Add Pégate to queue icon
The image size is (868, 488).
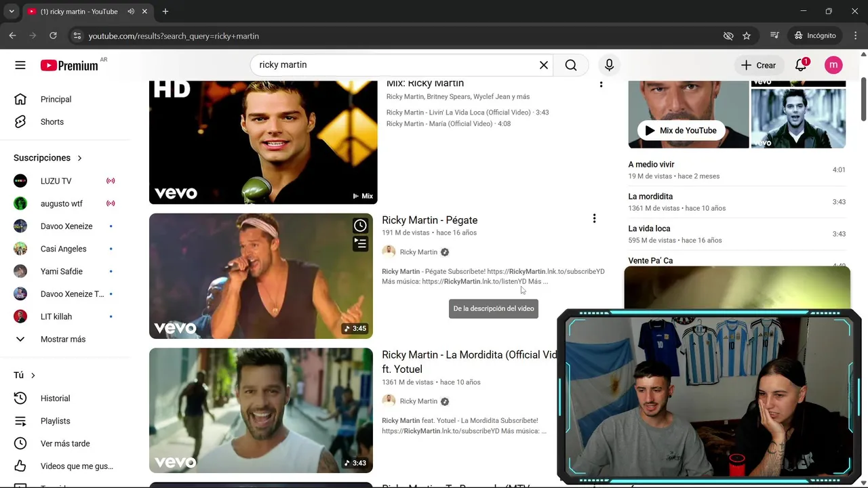[x=360, y=243]
